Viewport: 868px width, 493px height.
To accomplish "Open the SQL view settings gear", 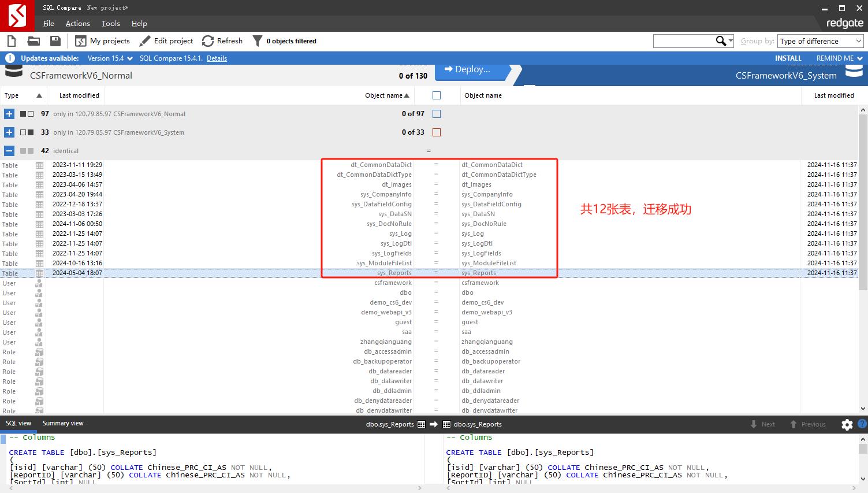I will pyautogui.click(x=847, y=425).
